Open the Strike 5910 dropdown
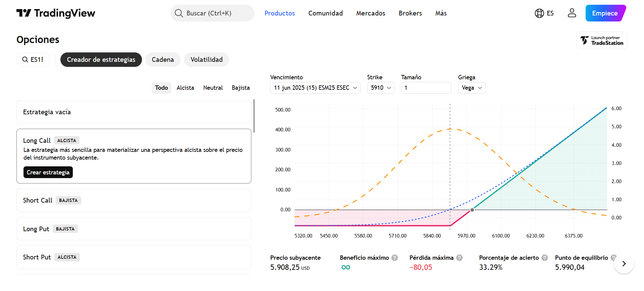Viewport: 644px width, 291px height. tap(381, 88)
